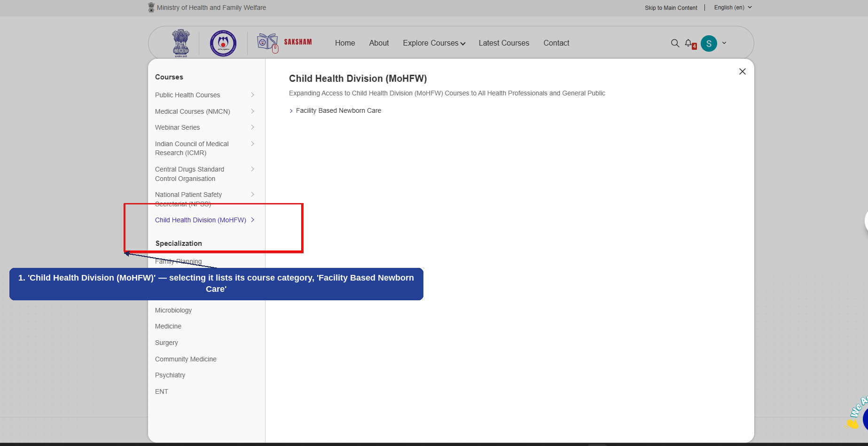Select Child Health Division (MoHFW) category
The height and width of the screenshot is (446, 868).
tap(201, 220)
